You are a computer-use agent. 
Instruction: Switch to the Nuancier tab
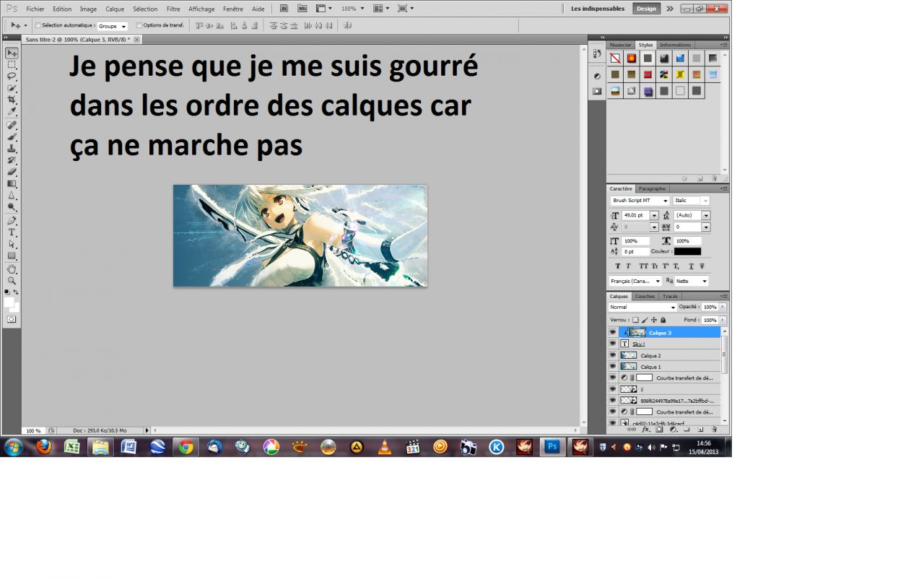[621, 45]
